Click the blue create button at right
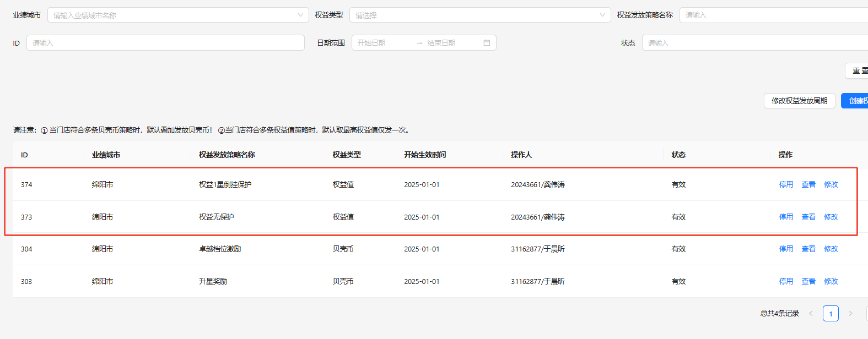The width and height of the screenshot is (868, 339). click(856, 101)
